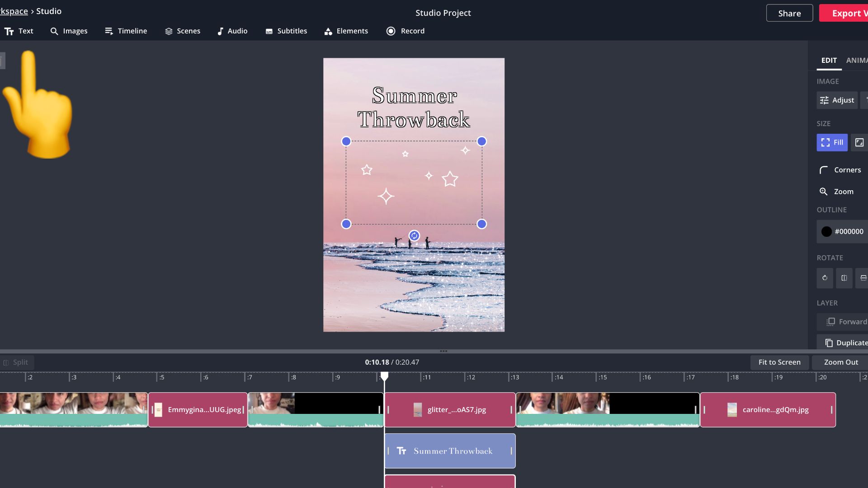Expand the Corners setting

840,170
